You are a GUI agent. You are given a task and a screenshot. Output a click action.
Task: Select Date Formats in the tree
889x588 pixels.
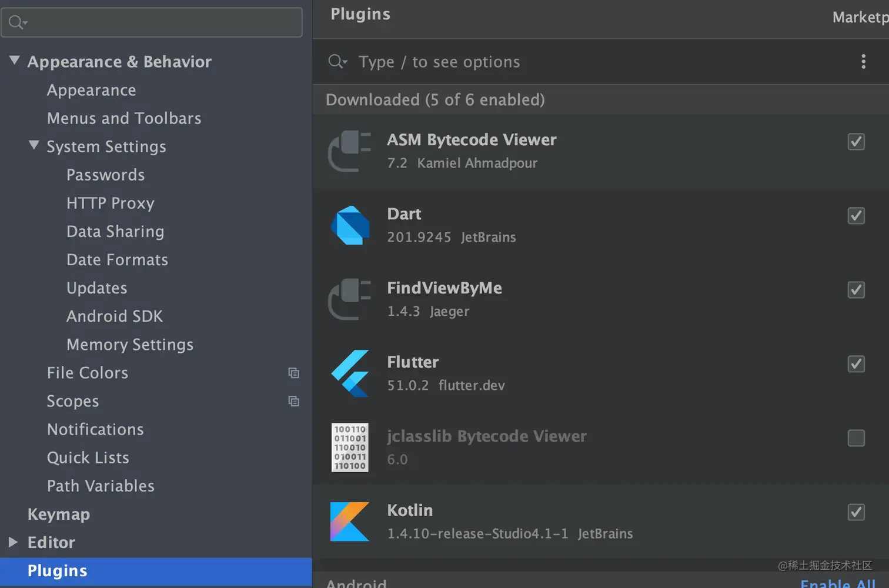118,259
